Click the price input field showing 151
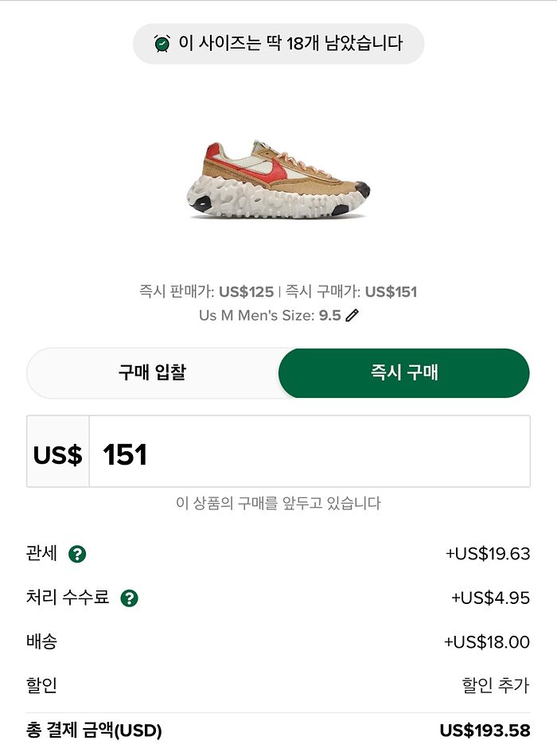This screenshot has width=557, height=756. pyautogui.click(x=309, y=454)
